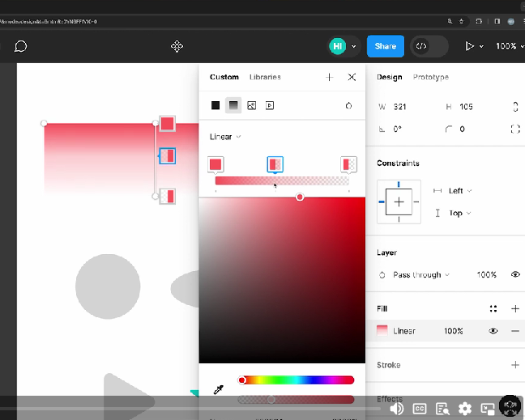Click the Linear fill gradient swatch
Viewport: 525px width, 420px height.
382,330
